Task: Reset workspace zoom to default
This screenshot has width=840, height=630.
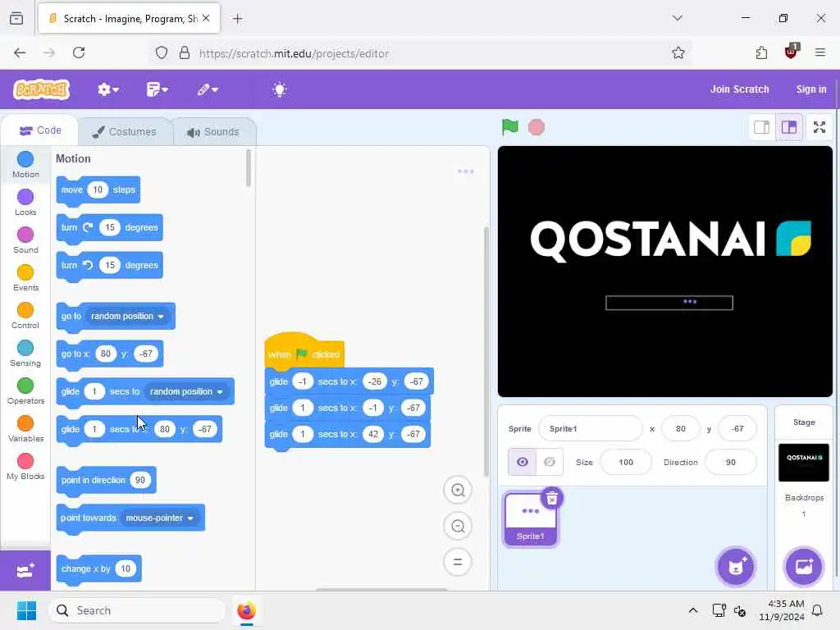Action: click(x=458, y=562)
